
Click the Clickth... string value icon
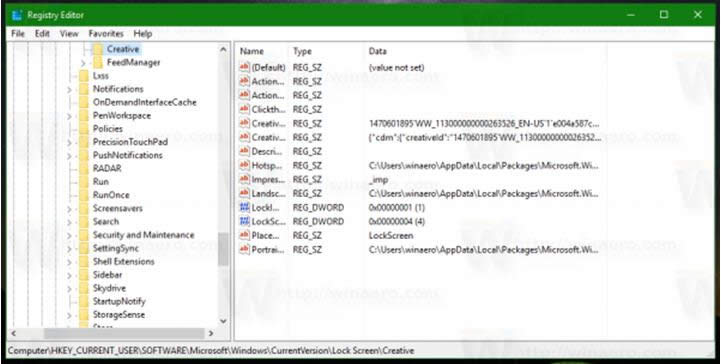coord(244,109)
